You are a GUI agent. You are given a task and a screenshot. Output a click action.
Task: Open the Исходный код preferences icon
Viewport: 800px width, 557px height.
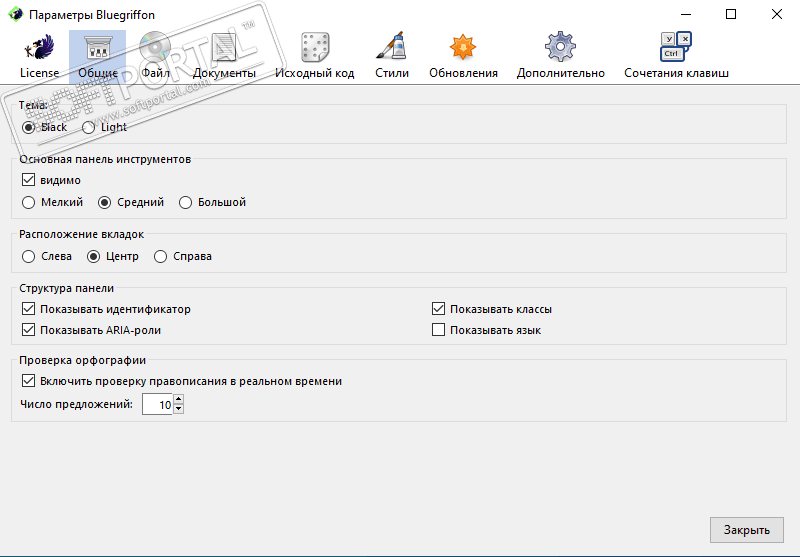(315, 47)
